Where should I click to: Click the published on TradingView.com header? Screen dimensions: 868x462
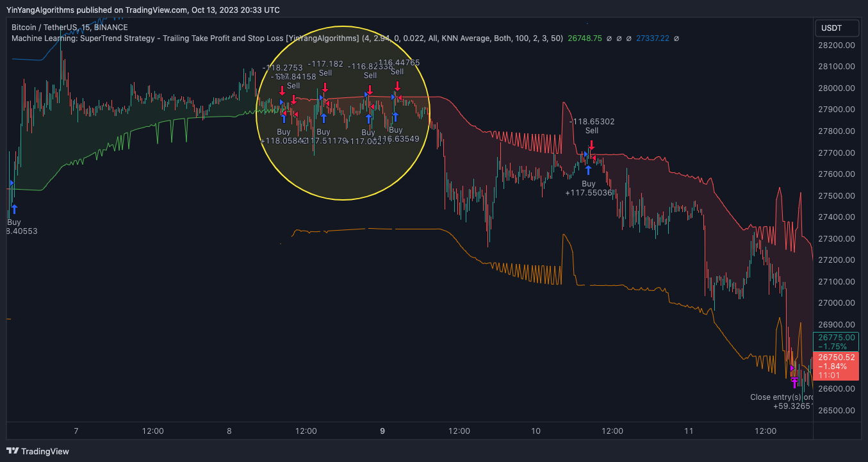pos(143,10)
